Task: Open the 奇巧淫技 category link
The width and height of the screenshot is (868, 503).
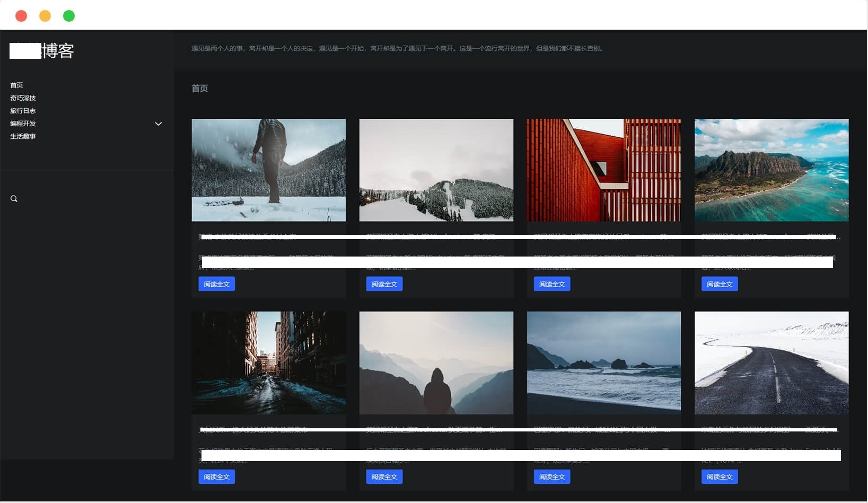Action: click(23, 98)
